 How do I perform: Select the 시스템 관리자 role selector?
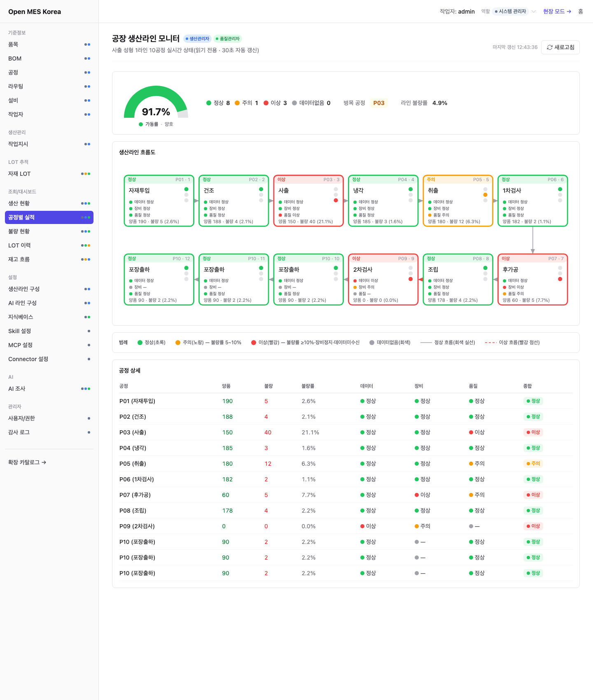coord(511,12)
